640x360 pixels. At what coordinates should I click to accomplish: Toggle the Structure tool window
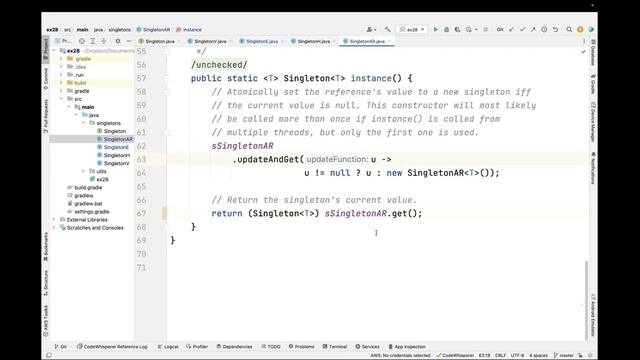(45, 283)
